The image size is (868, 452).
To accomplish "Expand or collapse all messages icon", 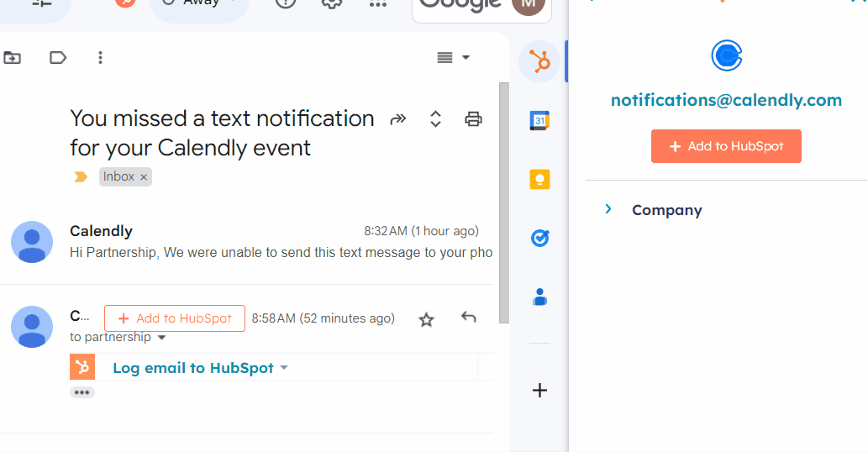I will click(x=435, y=119).
